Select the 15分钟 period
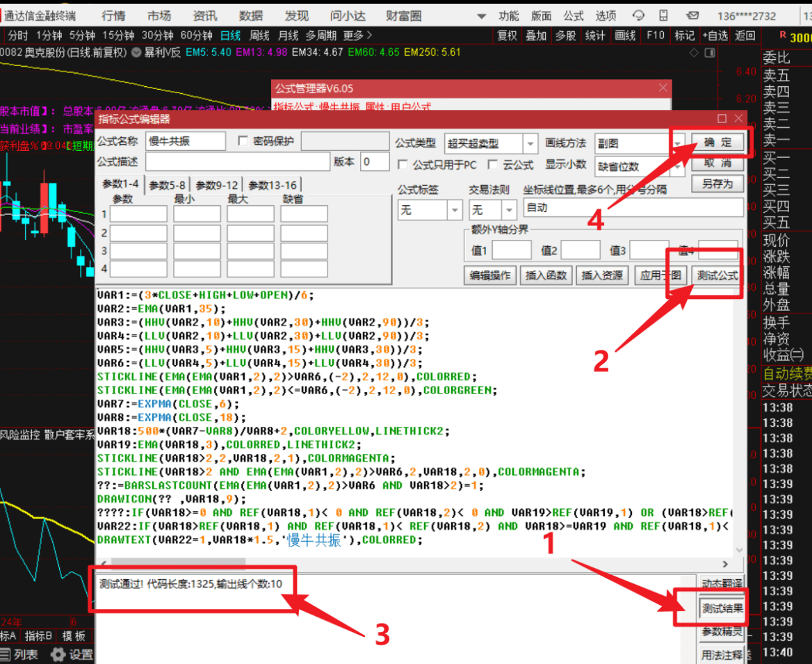Image resolution: width=812 pixels, height=664 pixels. 119,35
